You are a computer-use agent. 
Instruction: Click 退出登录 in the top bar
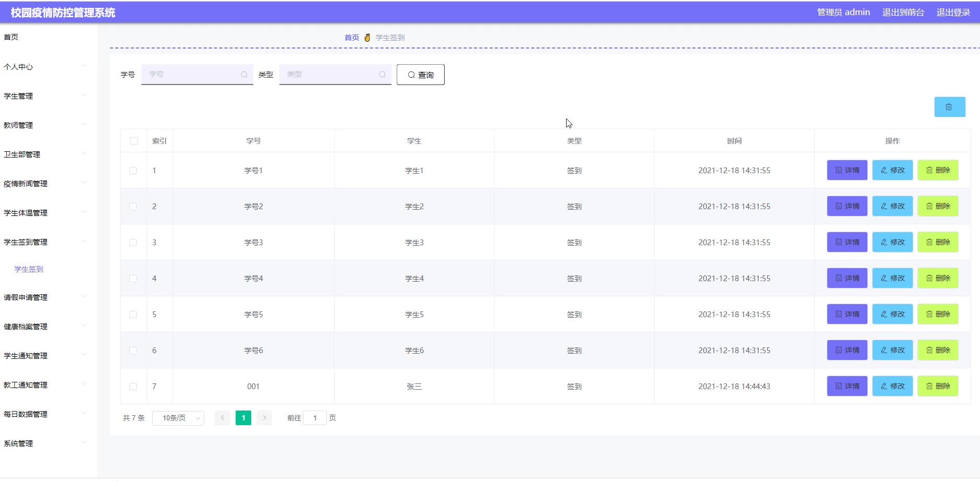pyautogui.click(x=953, y=12)
